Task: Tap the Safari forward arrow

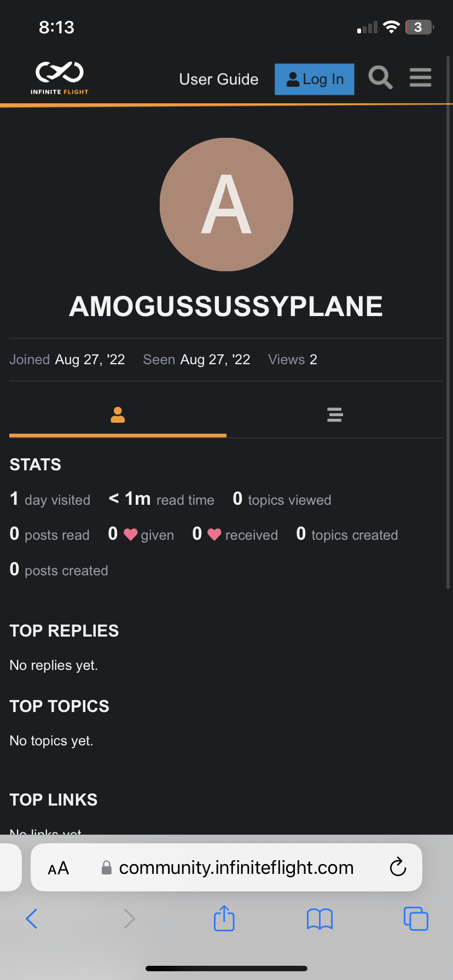Action: 129,919
